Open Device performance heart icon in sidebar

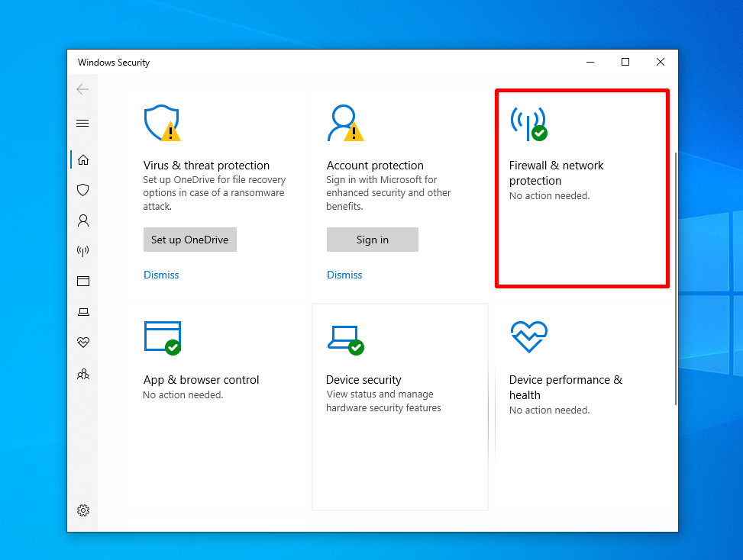(x=83, y=343)
